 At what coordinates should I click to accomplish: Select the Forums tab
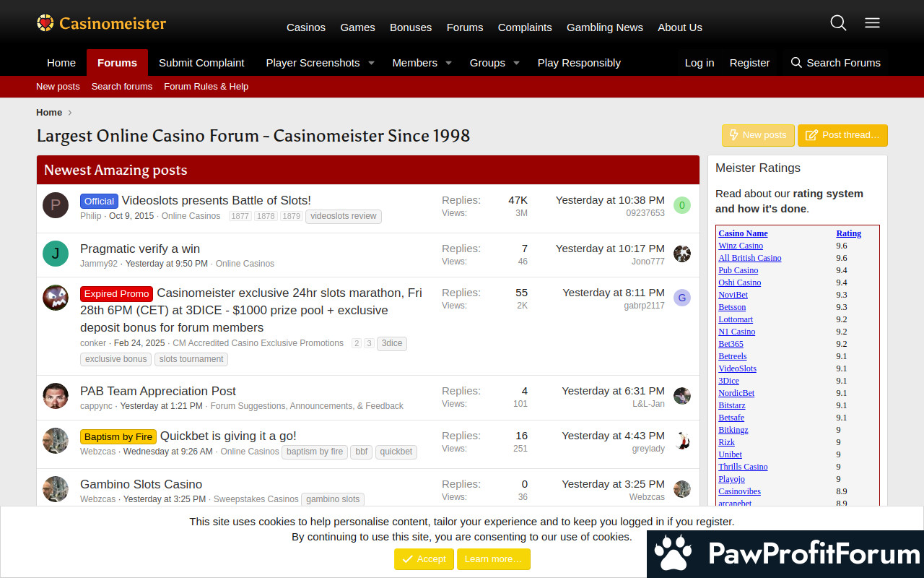click(x=117, y=63)
